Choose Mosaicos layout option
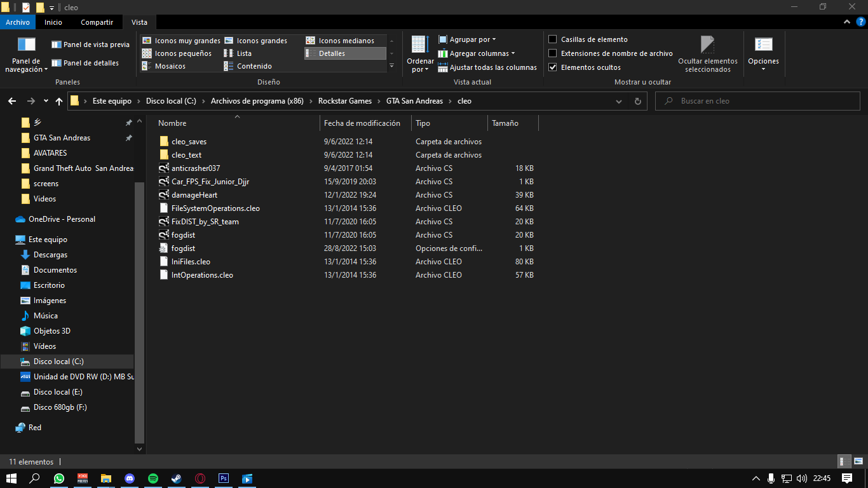868x488 pixels. [x=163, y=66]
